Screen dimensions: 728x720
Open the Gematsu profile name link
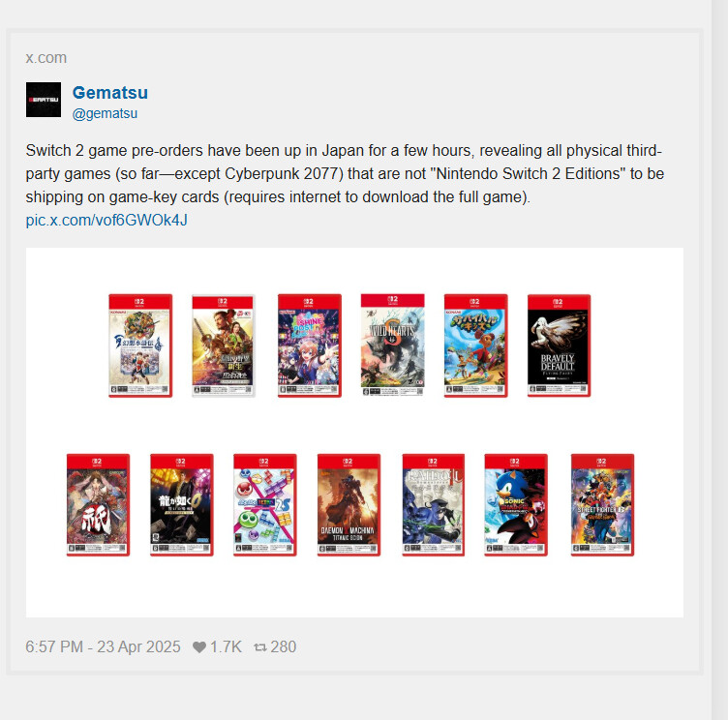[110, 92]
